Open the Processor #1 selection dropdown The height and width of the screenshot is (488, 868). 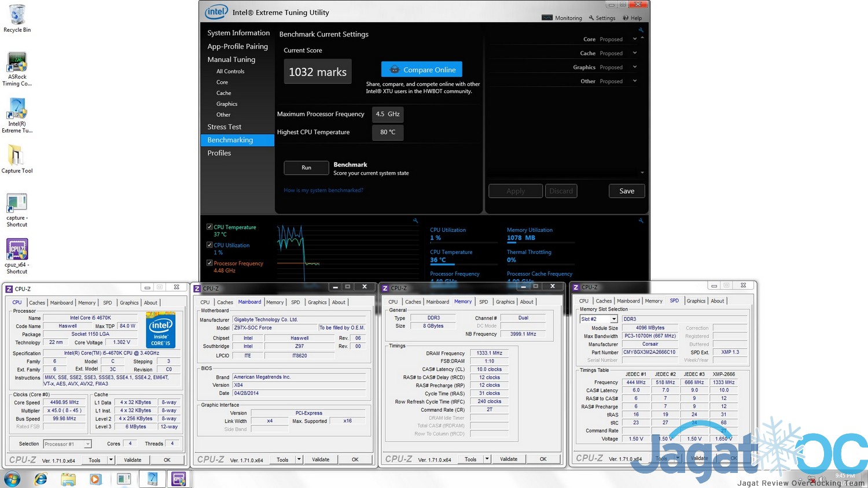pyautogui.click(x=87, y=444)
